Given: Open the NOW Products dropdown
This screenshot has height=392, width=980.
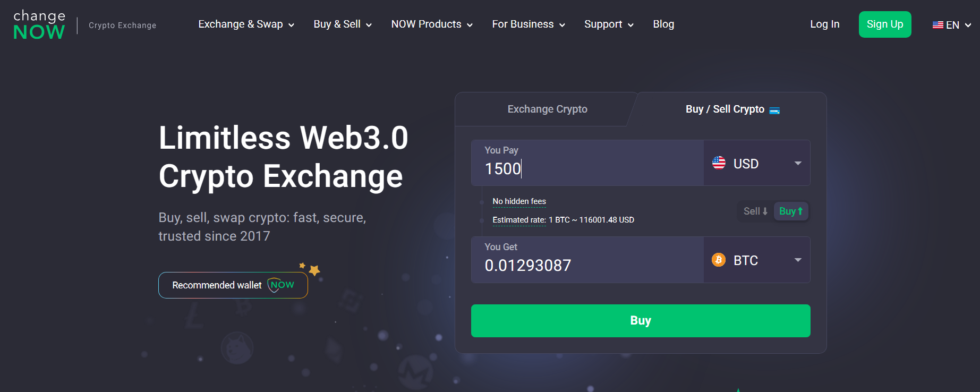Looking at the screenshot, I should point(432,24).
